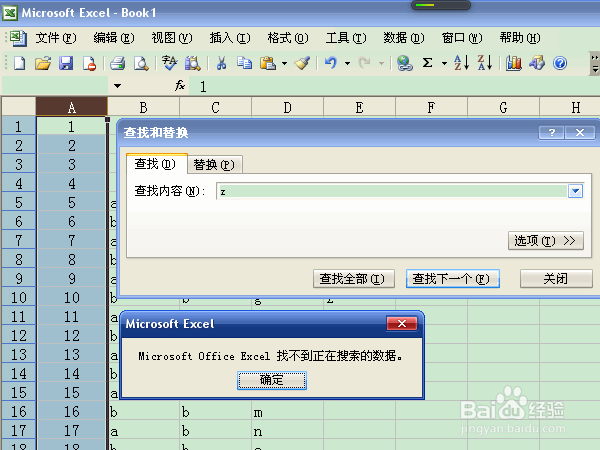
Task: Print using the printer icon
Action: (x=117, y=63)
